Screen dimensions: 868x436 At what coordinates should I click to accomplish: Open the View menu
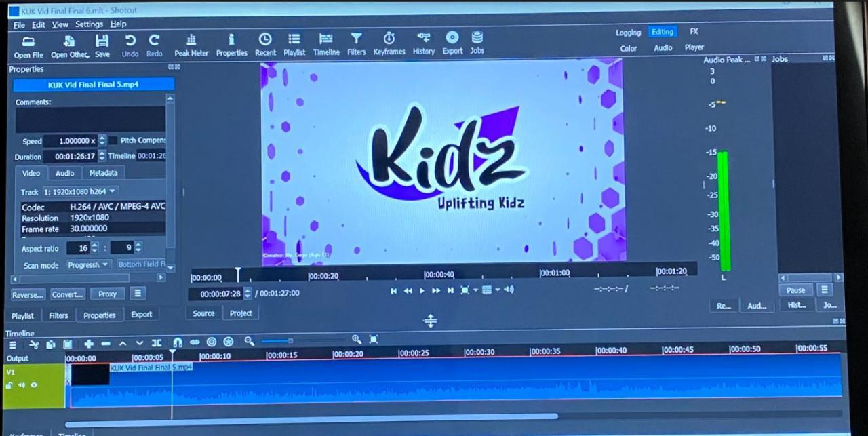click(x=60, y=24)
